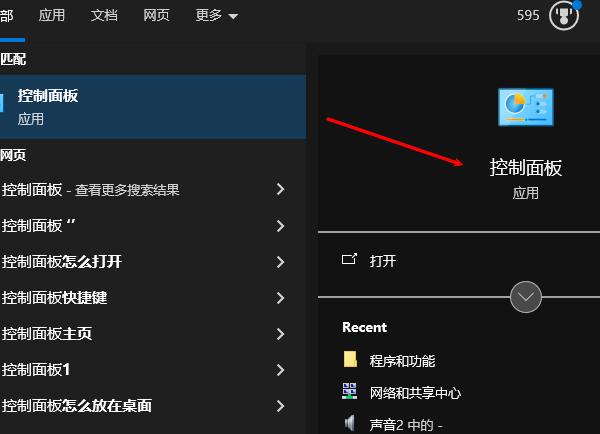The width and height of the screenshot is (600, 434).
Task: Open recent item 声音2 中的 -
Action: (406, 425)
